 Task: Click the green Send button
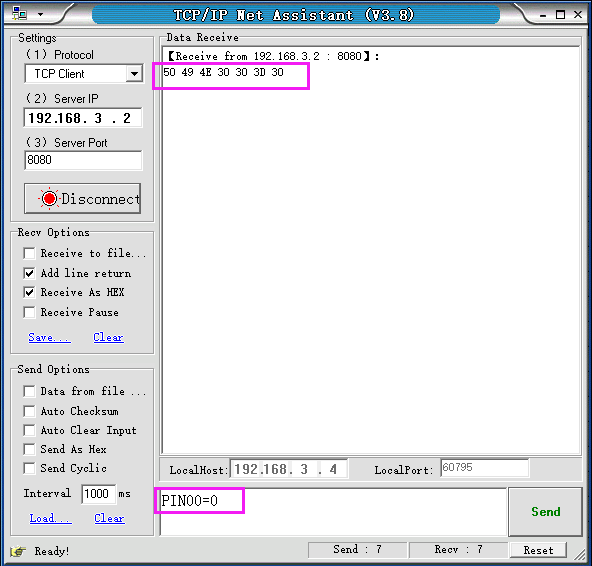545,512
